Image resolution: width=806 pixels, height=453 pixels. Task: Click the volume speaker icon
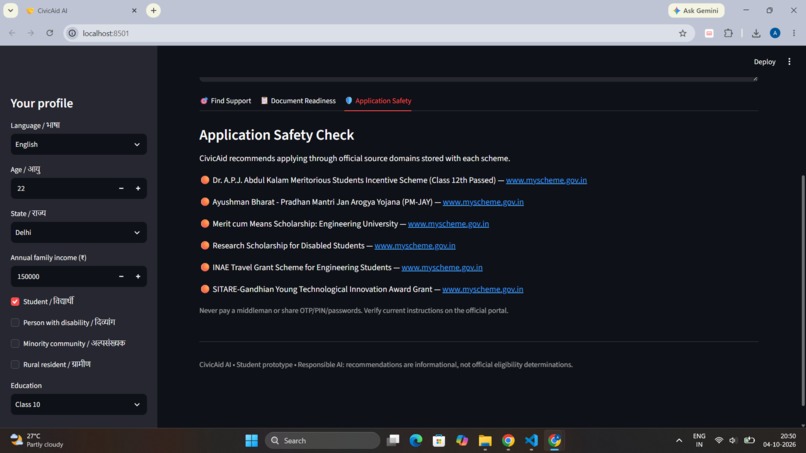pos(733,441)
